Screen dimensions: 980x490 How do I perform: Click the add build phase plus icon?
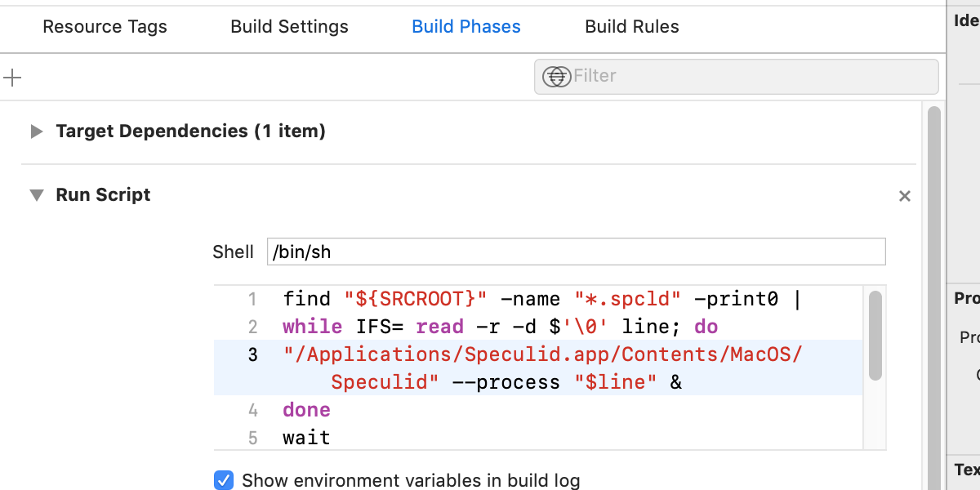pyautogui.click(x=12, y=78)
